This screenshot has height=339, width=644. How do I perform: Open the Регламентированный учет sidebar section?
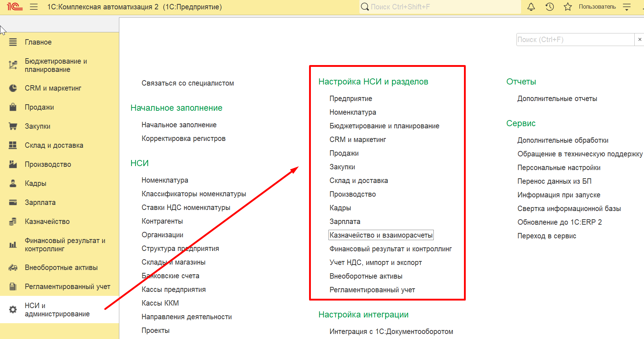[68, 287]
